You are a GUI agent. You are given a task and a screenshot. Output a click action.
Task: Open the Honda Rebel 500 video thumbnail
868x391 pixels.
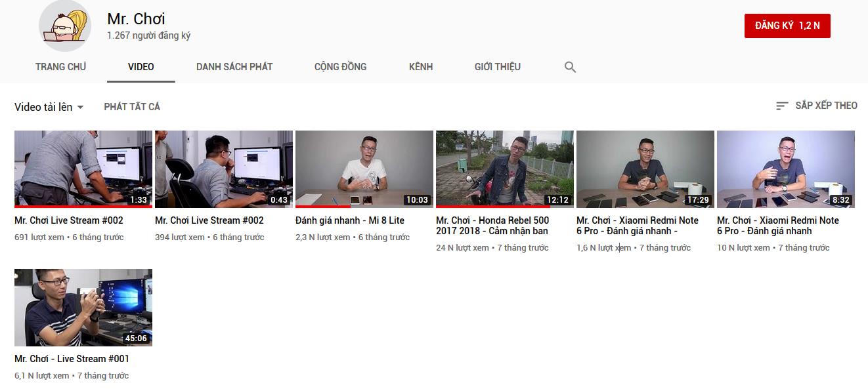pyautogui.click(x=505, y=169)
